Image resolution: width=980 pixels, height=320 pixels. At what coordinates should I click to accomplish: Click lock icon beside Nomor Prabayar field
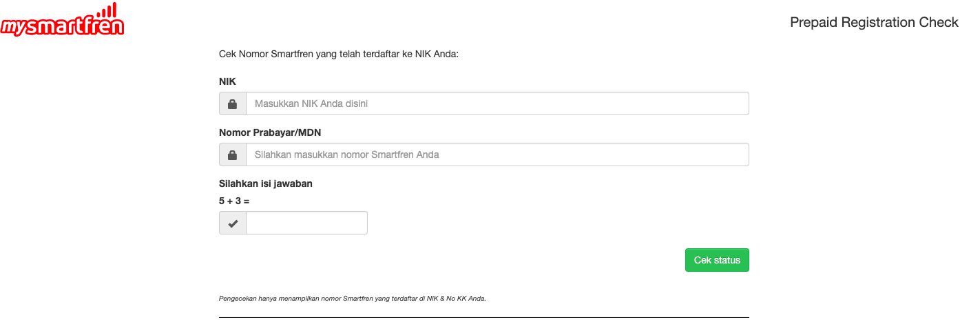pos(233,154)
